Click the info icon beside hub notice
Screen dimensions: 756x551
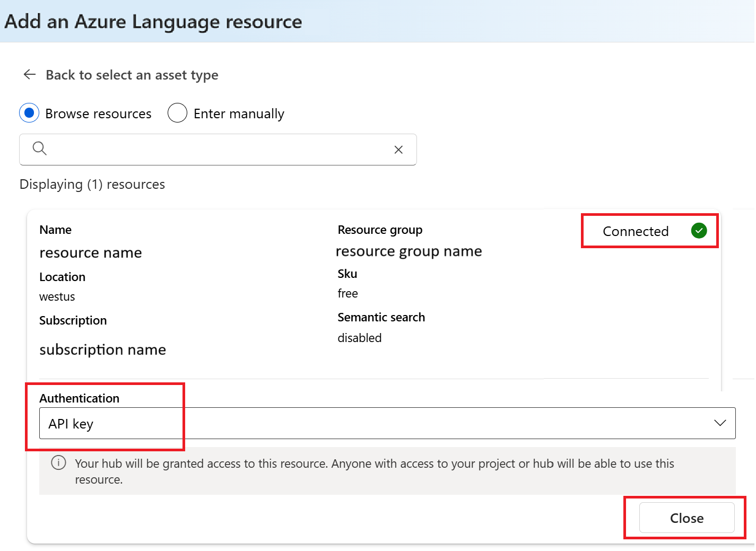coord(58,463)
